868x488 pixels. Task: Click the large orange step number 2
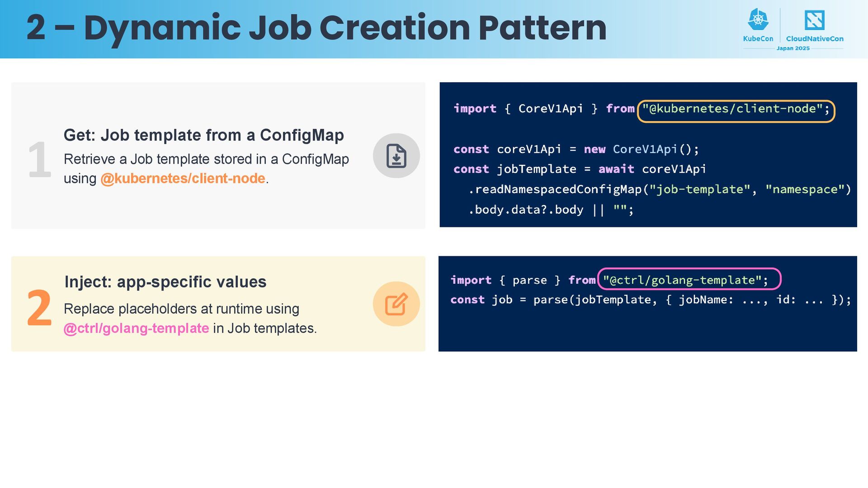pos(39,309)
